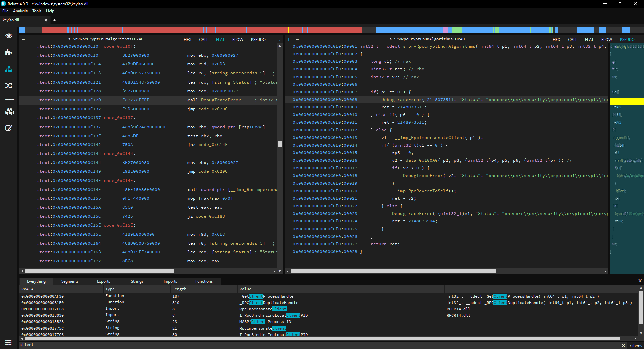
Task: Select the blocks/structures cube icon
Action: (9, 111)
